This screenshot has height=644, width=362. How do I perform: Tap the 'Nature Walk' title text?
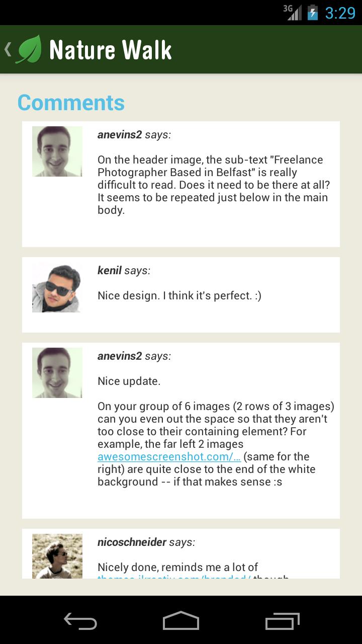[x=111, y=50]
